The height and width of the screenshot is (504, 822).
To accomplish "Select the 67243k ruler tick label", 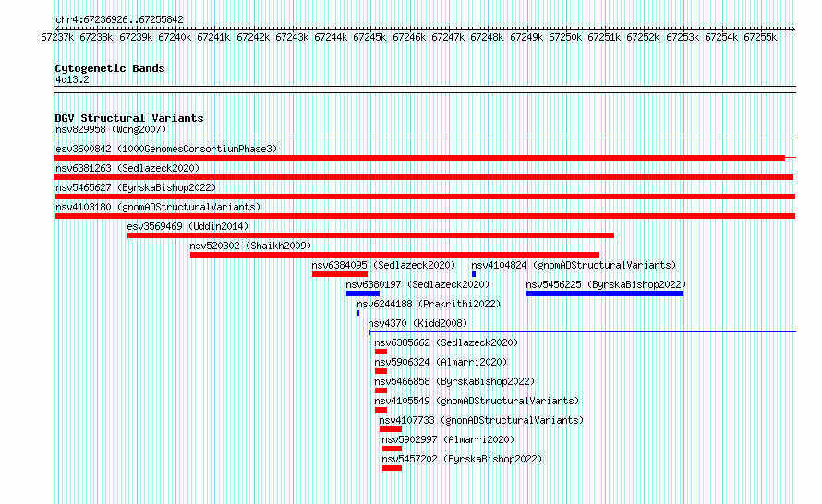I will pos(292,37).
